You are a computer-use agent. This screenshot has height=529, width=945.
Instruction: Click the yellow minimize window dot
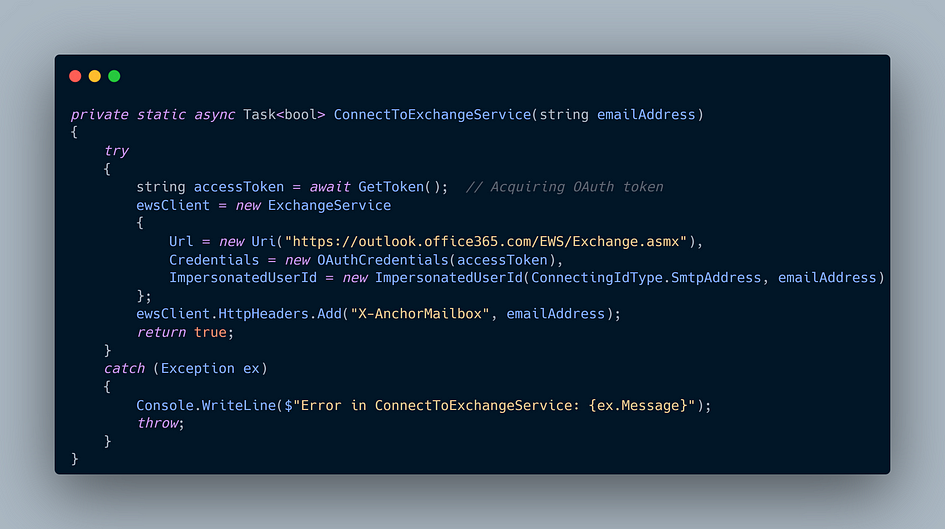(95, 76)
